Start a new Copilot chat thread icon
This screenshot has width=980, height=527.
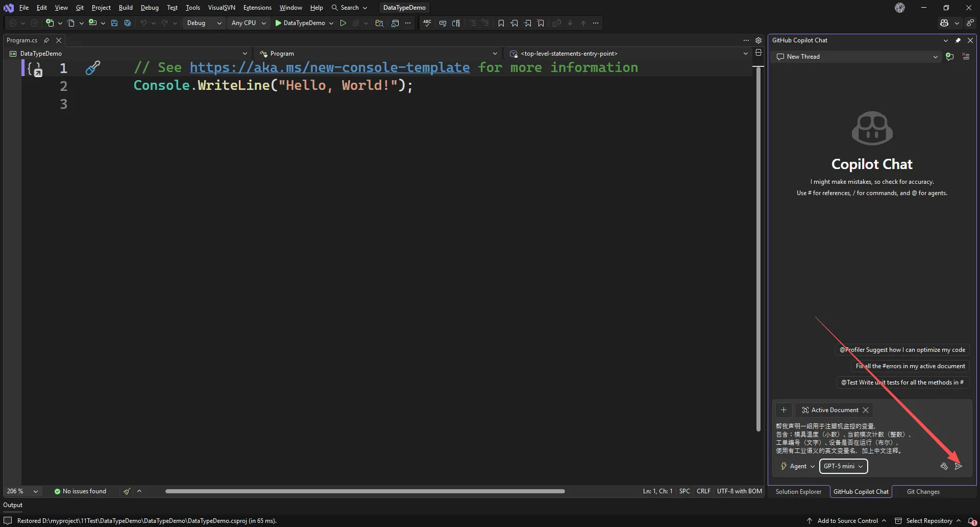click(950, 57)
